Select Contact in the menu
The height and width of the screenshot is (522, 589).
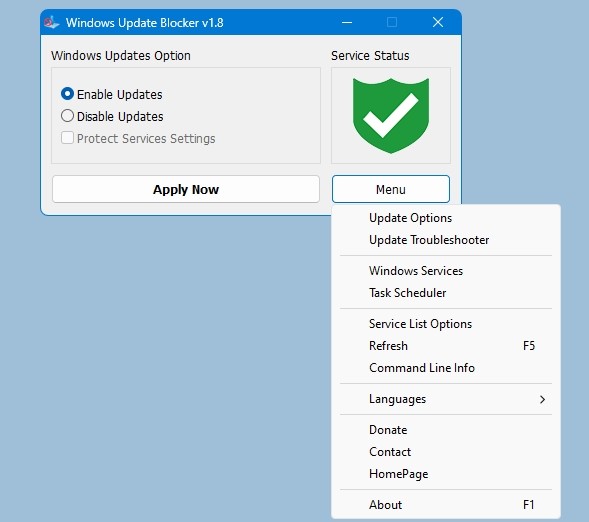pyautogui.click(x=446, y=452)
